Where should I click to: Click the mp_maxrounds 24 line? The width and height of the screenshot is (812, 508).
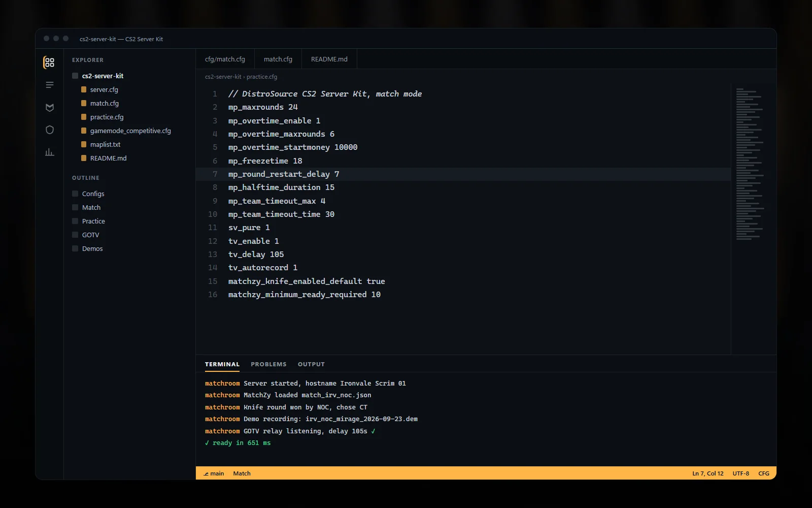[263, 107]
